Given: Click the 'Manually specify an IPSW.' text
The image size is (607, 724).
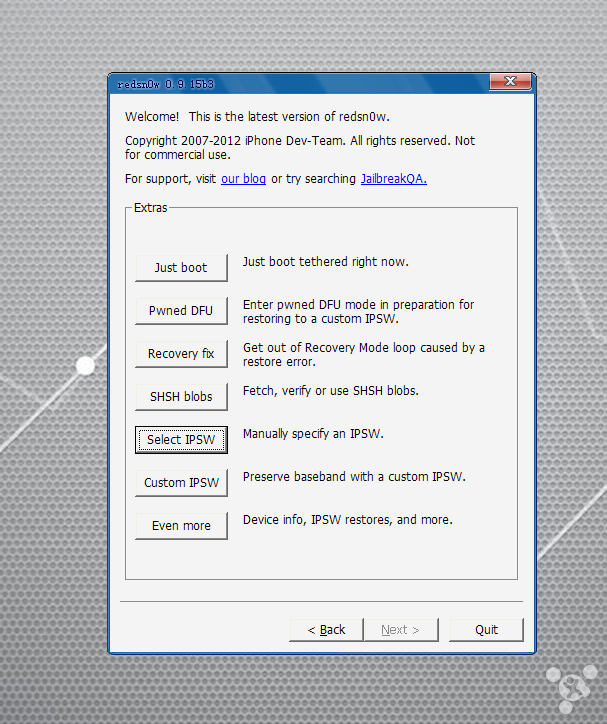Looking at the screenshot, I should 313,434.
